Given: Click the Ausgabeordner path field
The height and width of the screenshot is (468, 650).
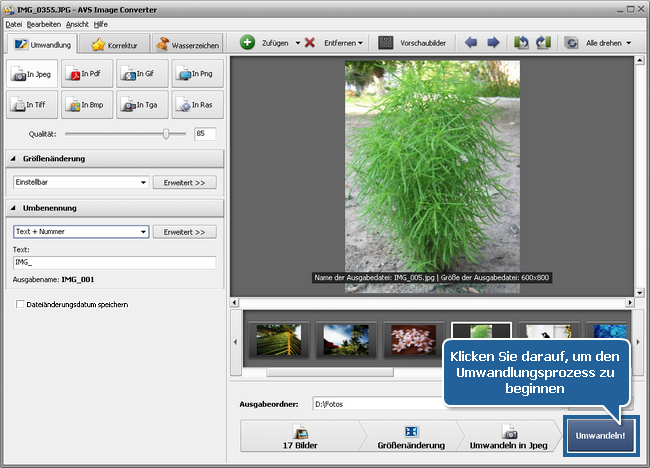Looking at the screenshot, I should point(378,404).
